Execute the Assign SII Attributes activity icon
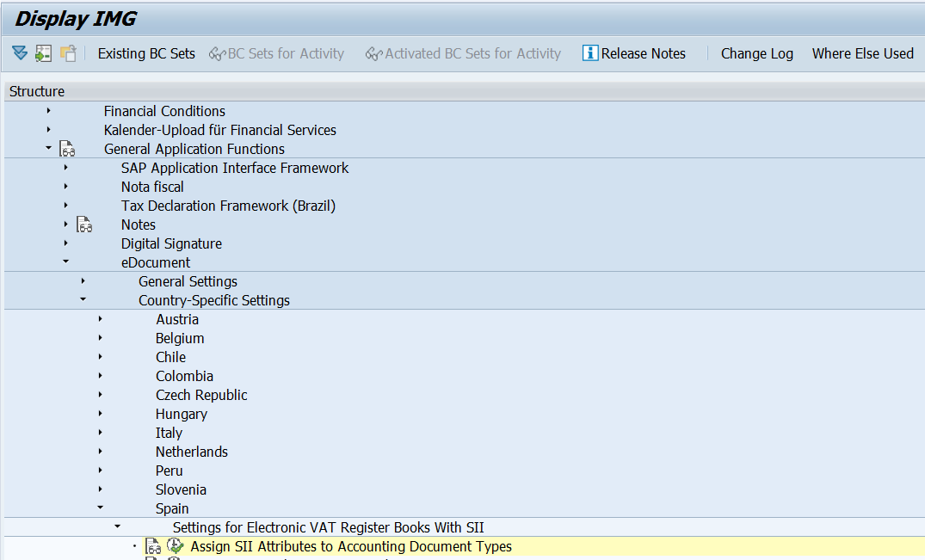 [176, 546]
